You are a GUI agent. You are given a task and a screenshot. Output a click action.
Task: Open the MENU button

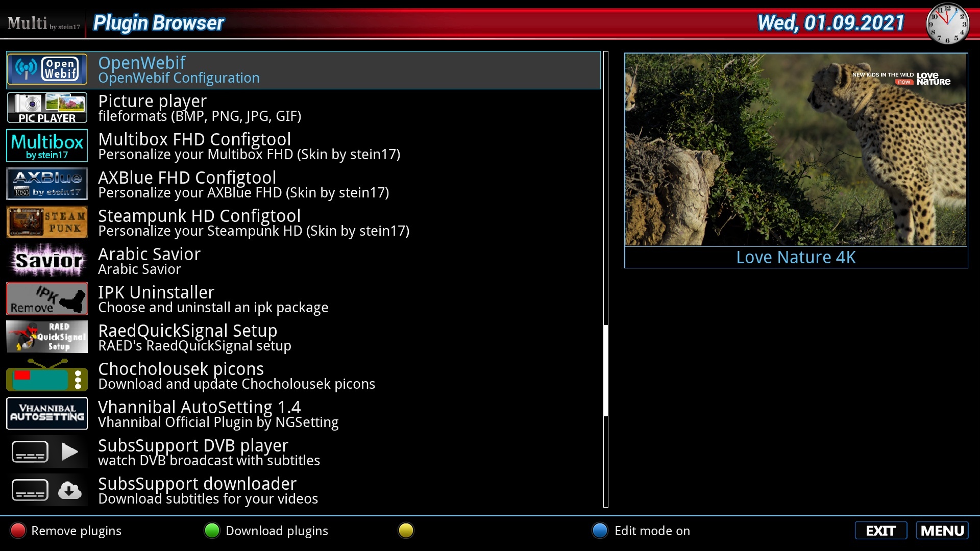(x=942, y=531)
